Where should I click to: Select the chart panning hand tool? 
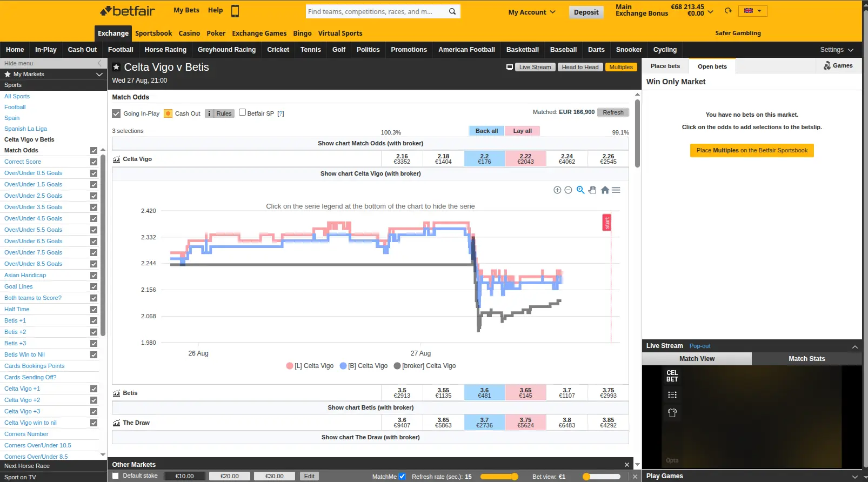click(x=592, y=190)
